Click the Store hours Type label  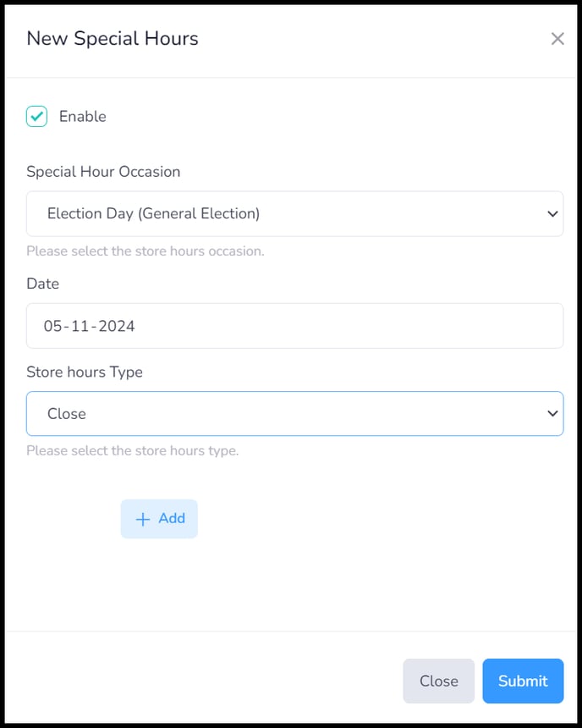click(x=85, y=372)
